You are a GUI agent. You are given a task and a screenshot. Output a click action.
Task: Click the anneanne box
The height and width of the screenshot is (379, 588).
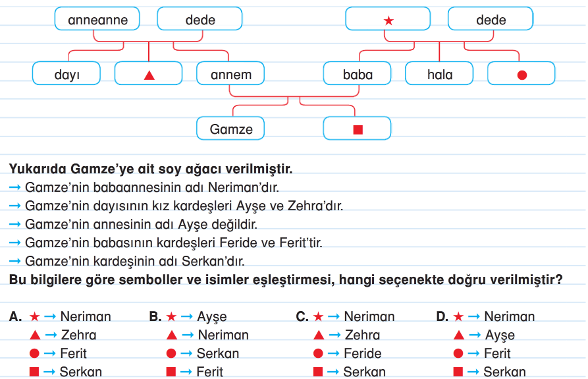coord(97,20)
